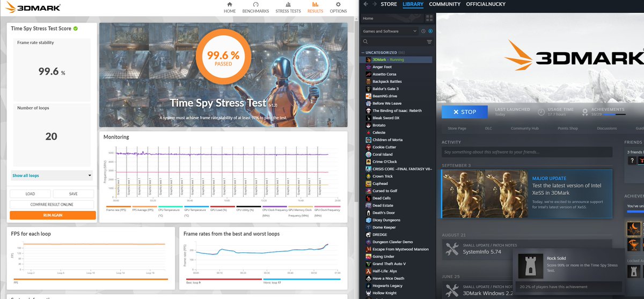Click the Achievements gear icon
The height and width of the screenshot is (299, 644).
pyautogui.click(x=585, y=112)
